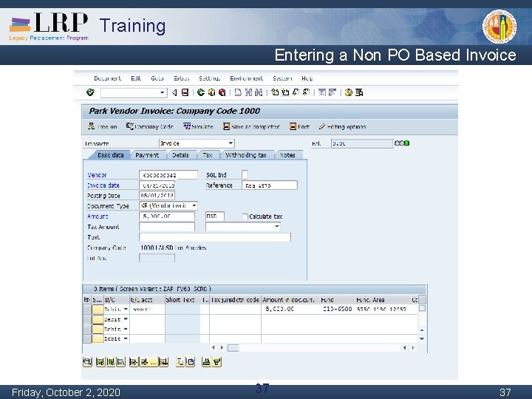Select second line item row selector

87,319
